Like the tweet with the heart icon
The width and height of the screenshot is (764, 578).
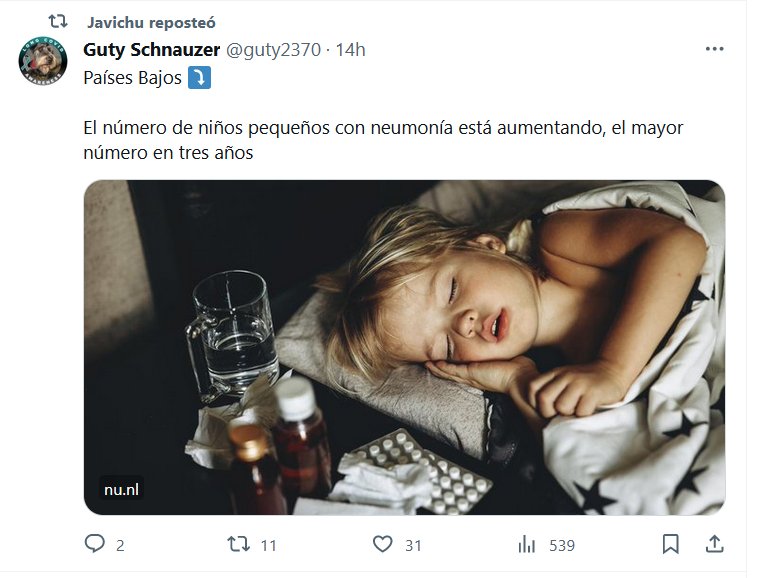(x=382, y=544)
